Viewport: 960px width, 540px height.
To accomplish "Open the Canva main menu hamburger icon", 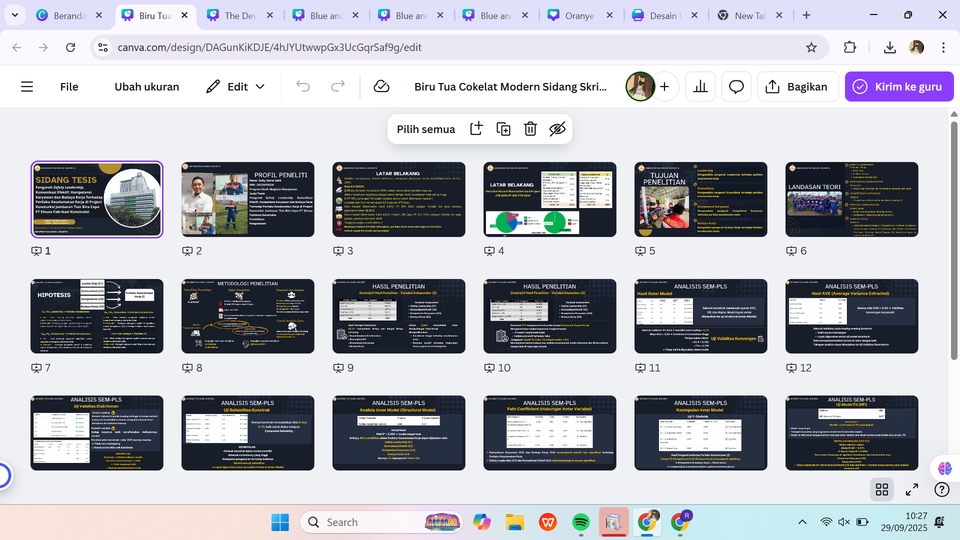I will pos(27,87).
